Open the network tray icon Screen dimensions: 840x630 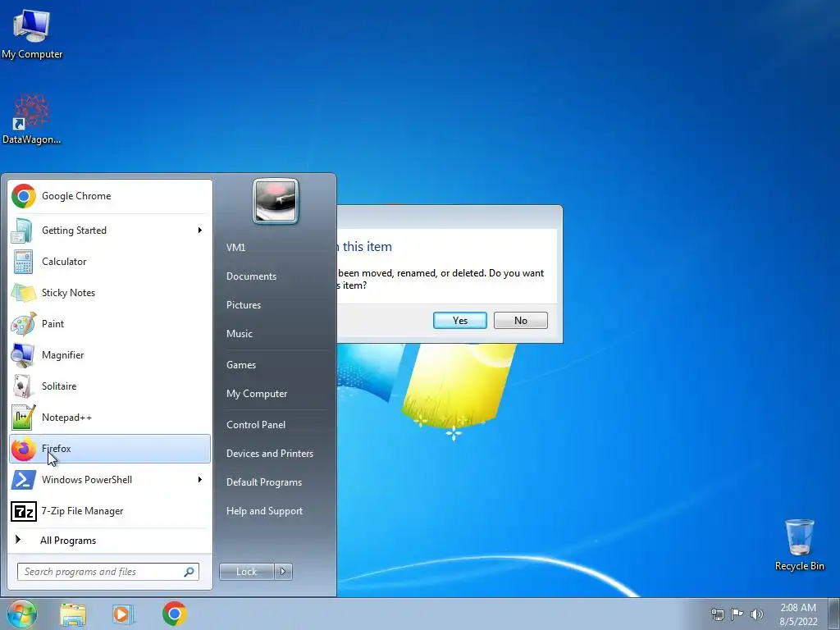(x=717, y=614)
